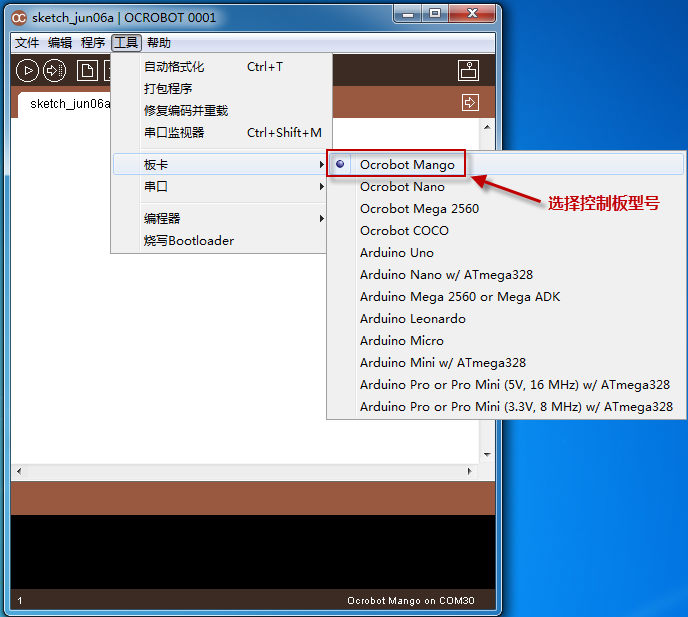This screenshot has height=617, width=688.
Task: Click the Verify (play) toolbar icon
Action: (28, 71)
